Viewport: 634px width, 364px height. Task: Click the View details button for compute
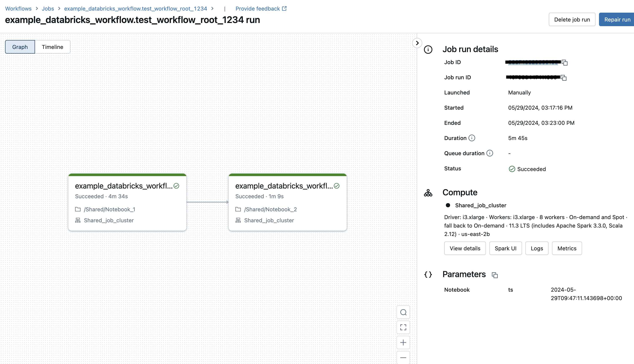[465, 248]
